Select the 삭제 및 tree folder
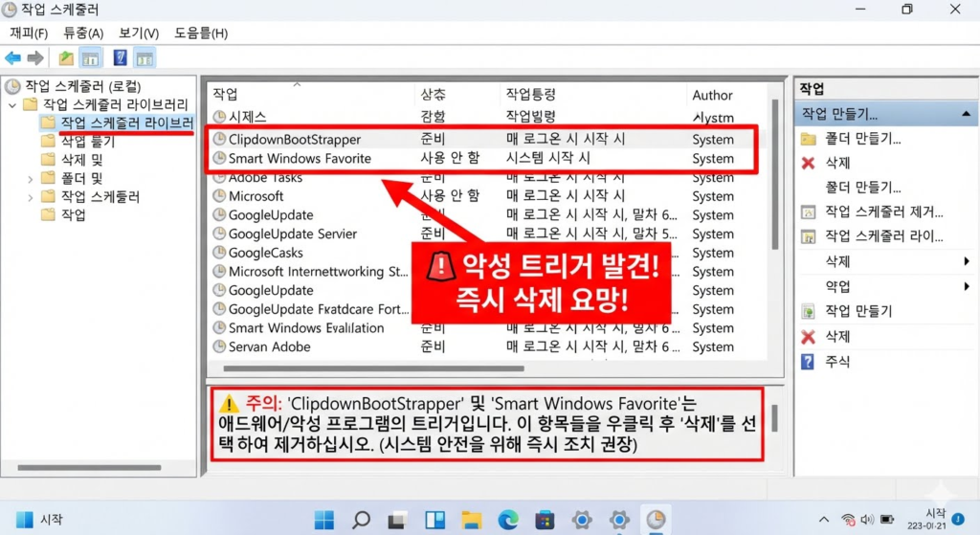The image size is (980, 535). click(82, 160)
